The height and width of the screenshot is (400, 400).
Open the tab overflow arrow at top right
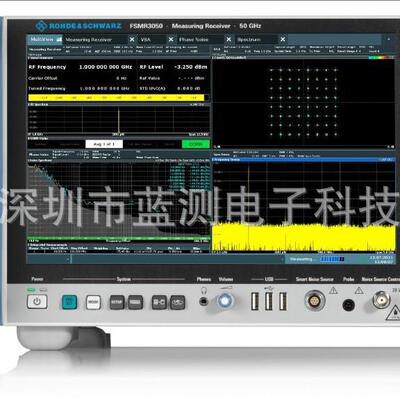pyautogui.click(x=388, y=39)
